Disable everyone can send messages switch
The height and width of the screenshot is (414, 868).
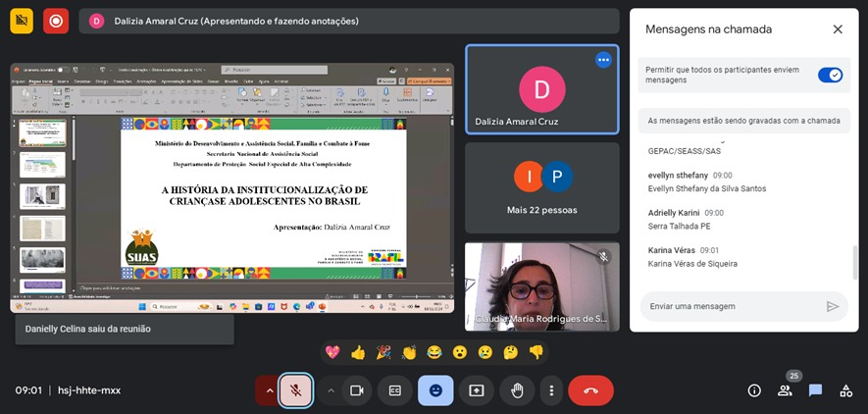[x=830, y=76]
